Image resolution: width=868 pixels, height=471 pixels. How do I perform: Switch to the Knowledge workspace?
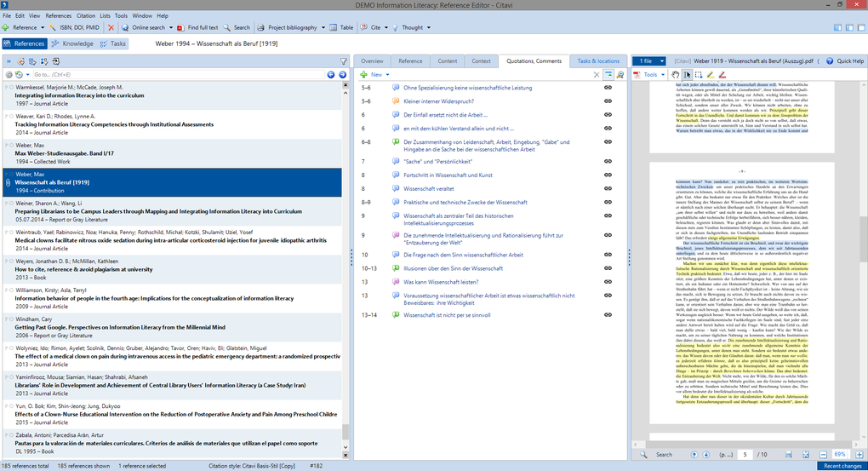tap(72, 43)
